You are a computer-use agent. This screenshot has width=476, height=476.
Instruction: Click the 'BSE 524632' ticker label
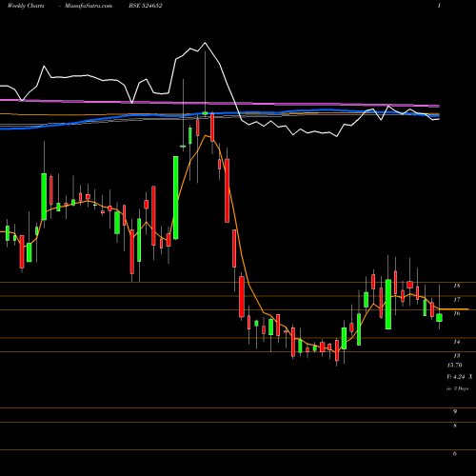[x=146, y=6]
